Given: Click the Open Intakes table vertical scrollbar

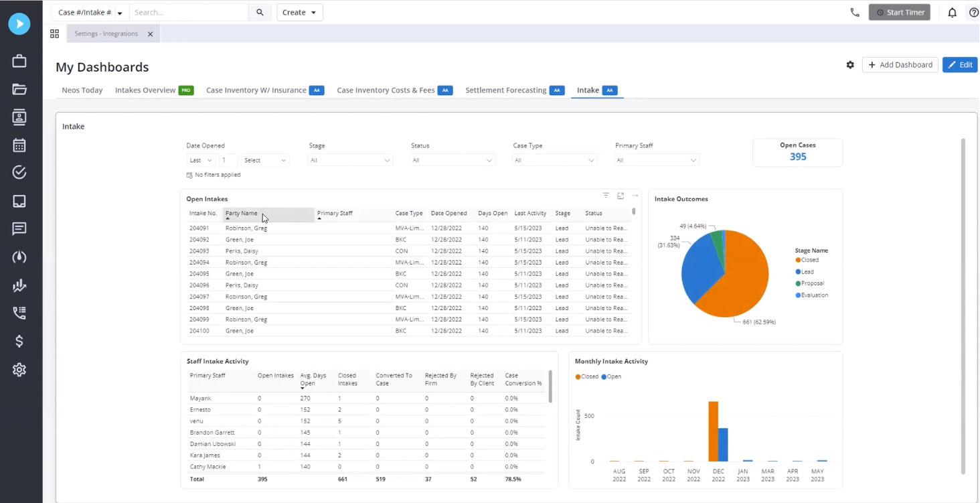Looking at the screenshot, I should tap(633, 212).
